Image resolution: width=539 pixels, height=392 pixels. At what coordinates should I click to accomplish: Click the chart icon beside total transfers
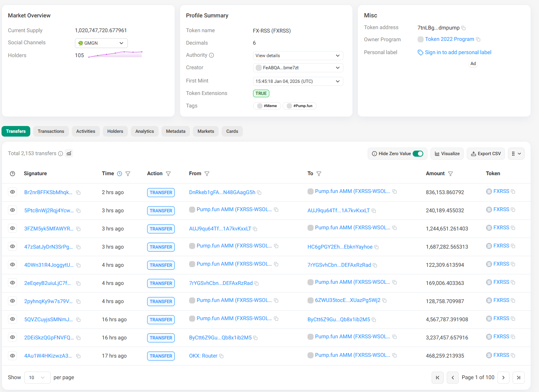pyautogui.click(x=69, y=153)
